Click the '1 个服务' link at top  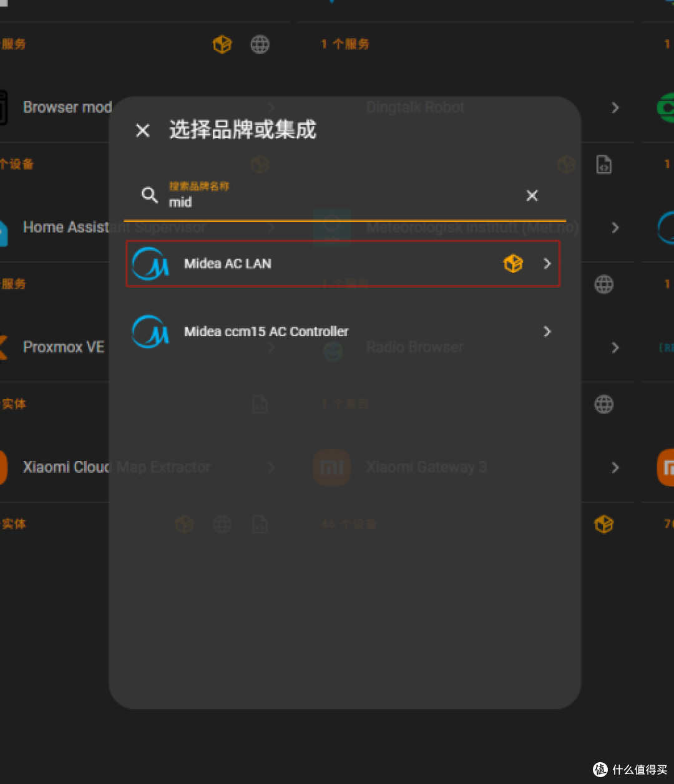345,44
